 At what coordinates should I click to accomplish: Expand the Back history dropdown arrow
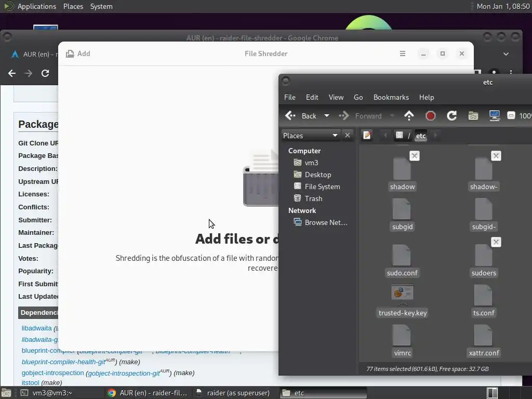tap(326, 116)
